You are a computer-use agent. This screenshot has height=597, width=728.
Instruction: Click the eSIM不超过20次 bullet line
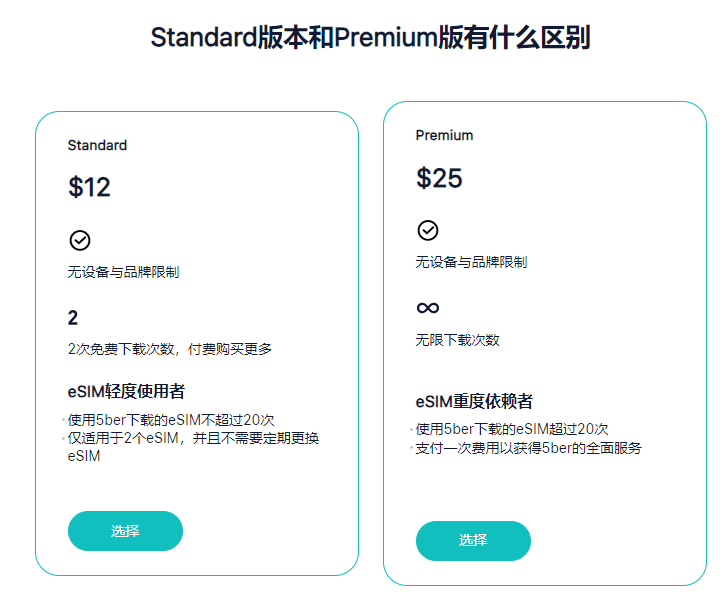click(x=171, y=420)
